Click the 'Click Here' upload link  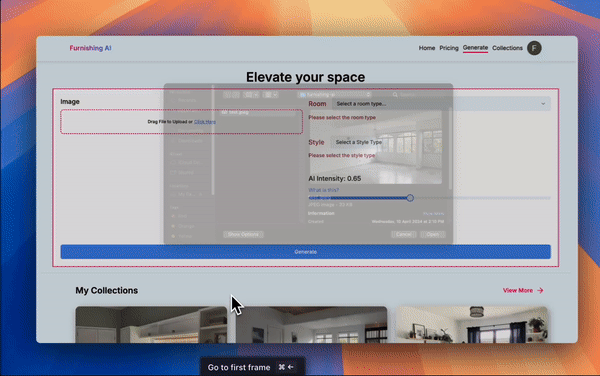pyautogui.click(x=205, y=122)
